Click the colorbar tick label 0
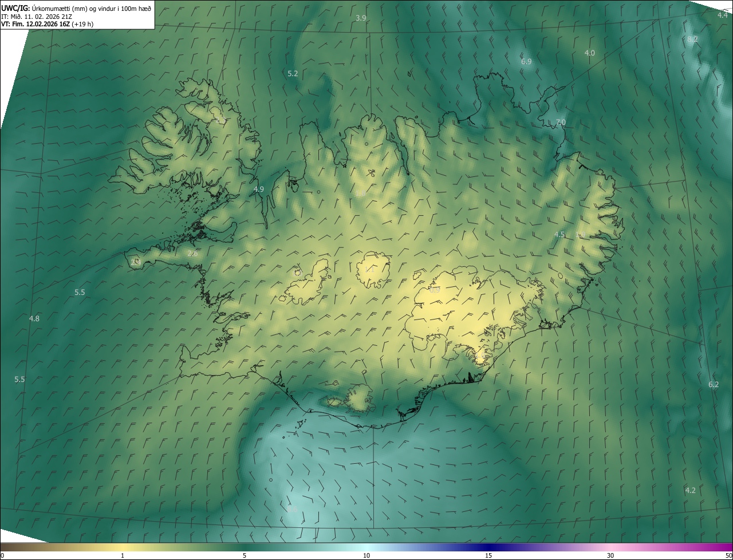The height and width of the screenshot is (560, 733). click(2, 555)
